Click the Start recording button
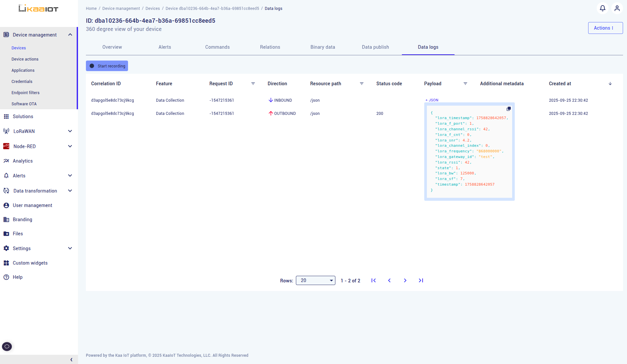The width and height of the screenshot is (627, 364). [107, 66]
